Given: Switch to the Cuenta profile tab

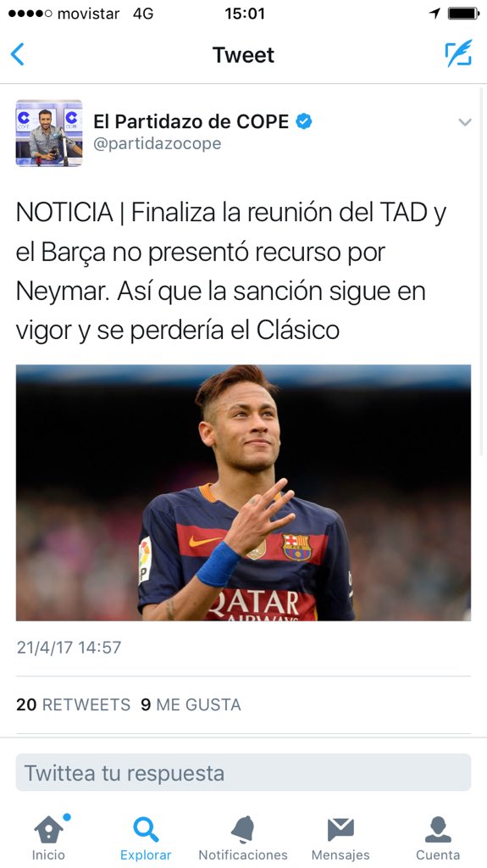Looking at the screenshot, I should point(438,837).
